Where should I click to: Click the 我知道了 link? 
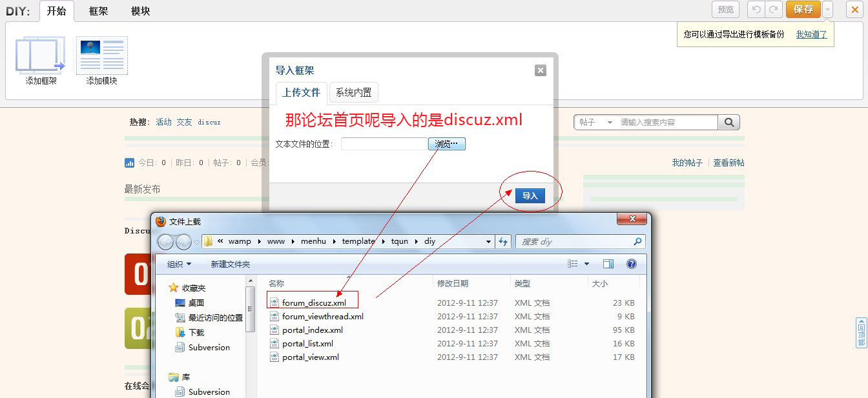(811, 34)
